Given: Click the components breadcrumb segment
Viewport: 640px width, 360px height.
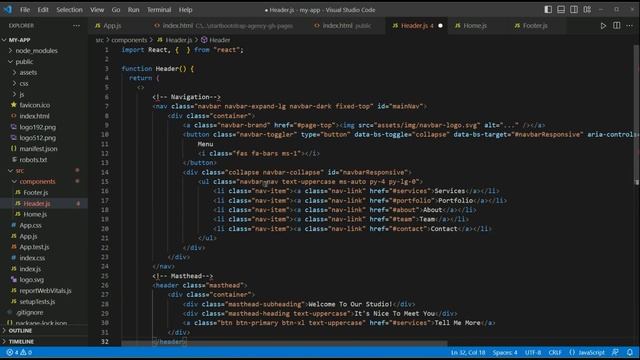Looking at the screenshot, I should point(129,40).
